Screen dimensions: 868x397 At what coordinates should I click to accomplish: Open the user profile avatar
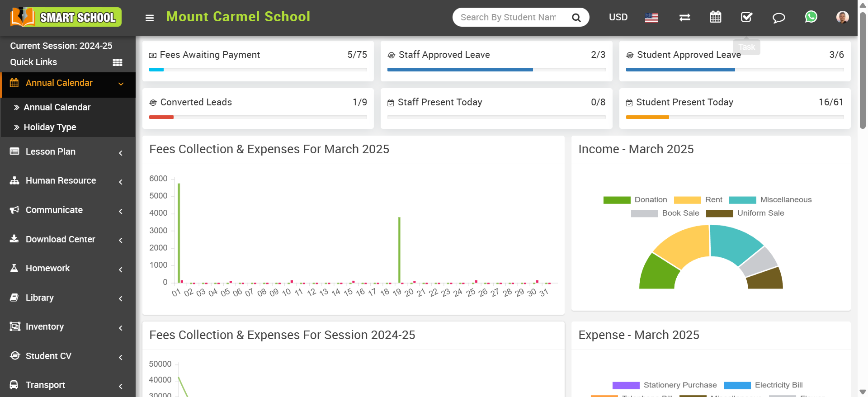[x=842, y=17]
